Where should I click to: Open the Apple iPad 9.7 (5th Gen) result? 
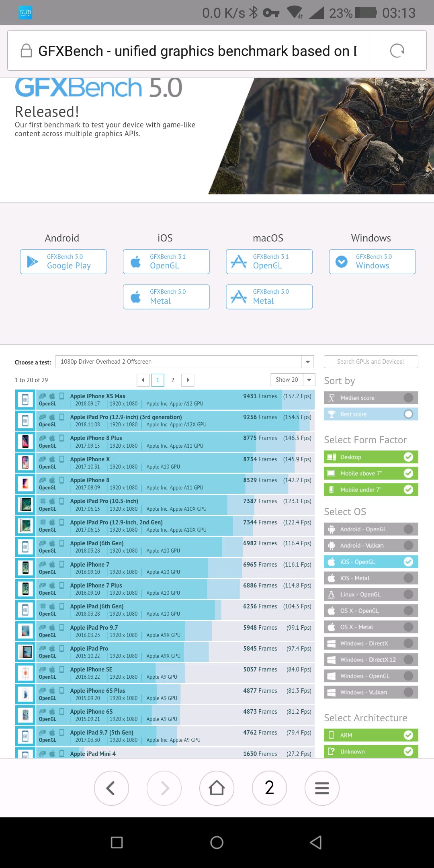click(x=165, y=736)
